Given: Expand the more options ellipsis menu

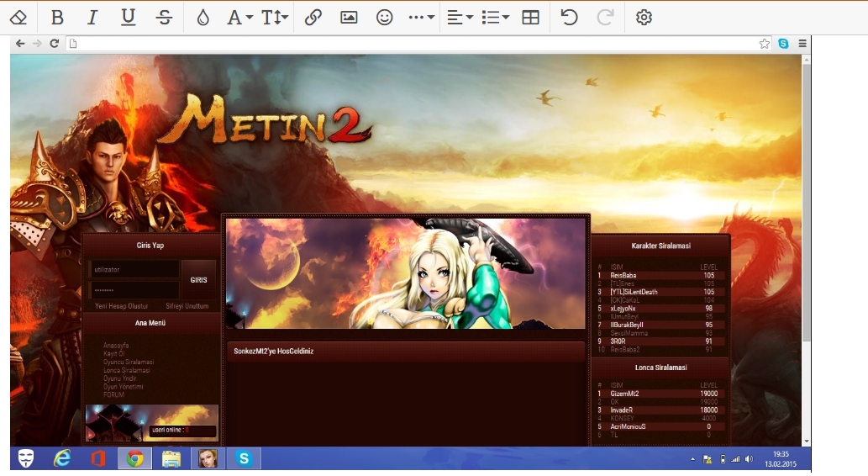Looking at the screenshot, I should [421, 18].
